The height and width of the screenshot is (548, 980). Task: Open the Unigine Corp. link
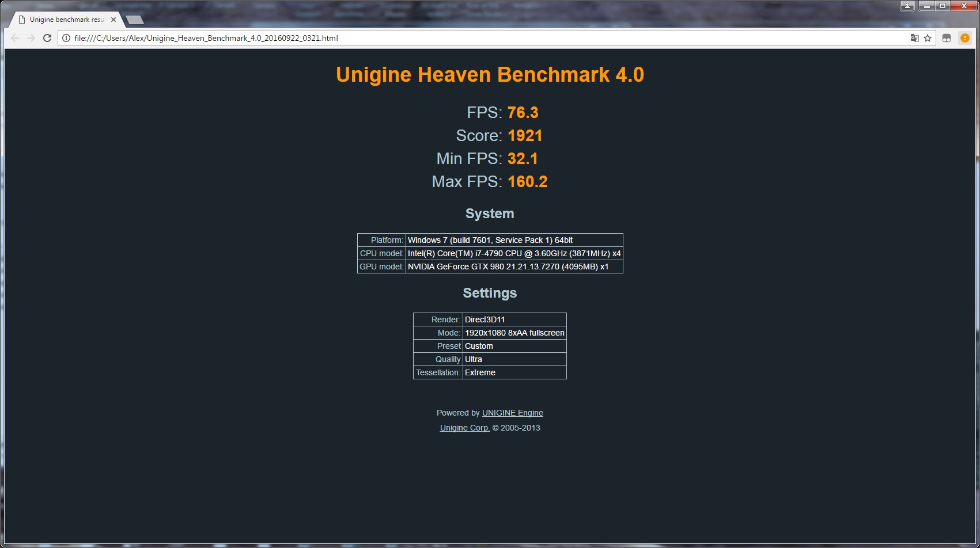pyautogui.click(x=464, y=428)
